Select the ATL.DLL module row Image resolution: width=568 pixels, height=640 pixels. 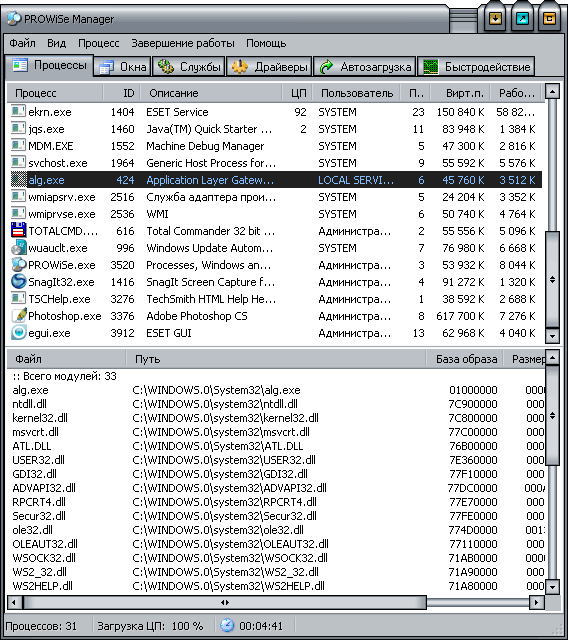(x=276, y=446)
